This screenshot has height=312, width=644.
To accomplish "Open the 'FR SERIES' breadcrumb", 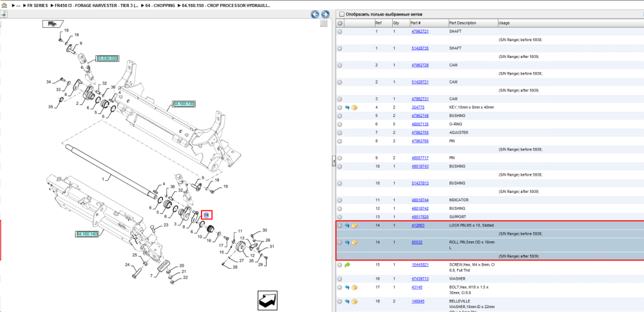I will pyautogui.click(x=37, y=6).
